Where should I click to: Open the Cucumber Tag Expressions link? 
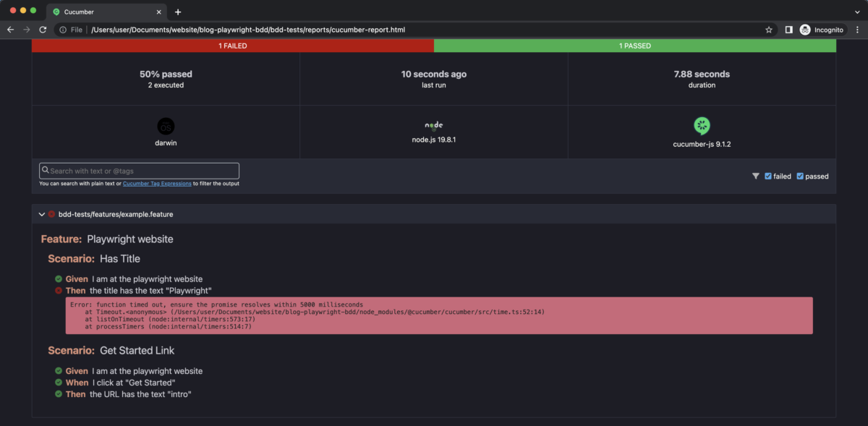point(156,184)
